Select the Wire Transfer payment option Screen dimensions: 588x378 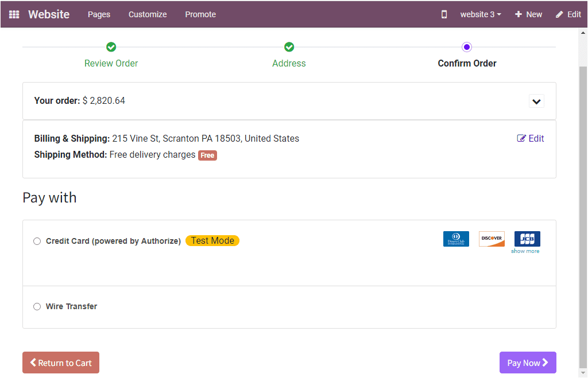click(37, 306)
